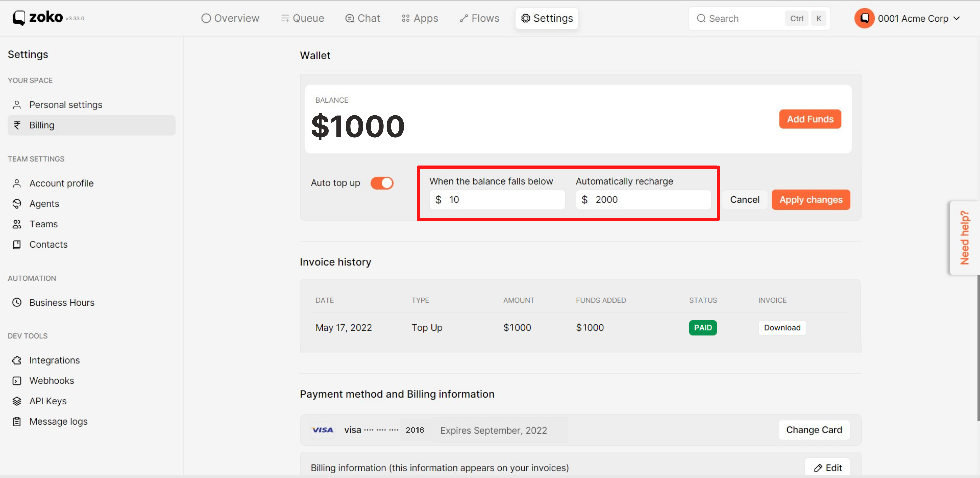The width and height of the screenshot is (980, 478).
Task: Click the VISA card logo
Action: (322, 430)
